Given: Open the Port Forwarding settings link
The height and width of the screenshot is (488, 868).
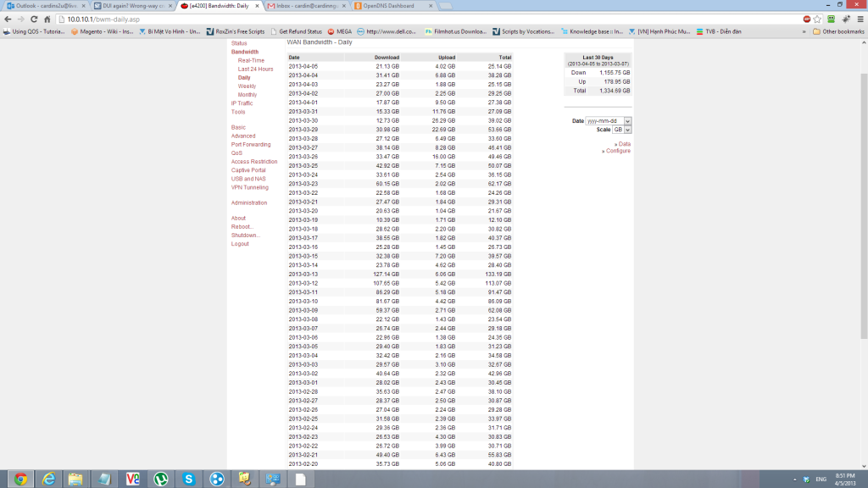Looking at the screenshot, I should point(251,144).
